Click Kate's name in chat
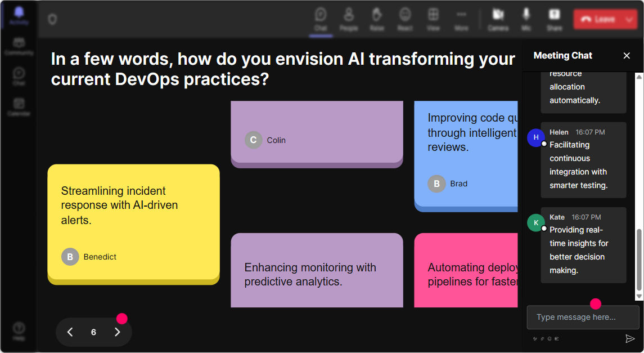Image resolution: width=644 pixels, height=353 pixels. (x=557, y=217)
